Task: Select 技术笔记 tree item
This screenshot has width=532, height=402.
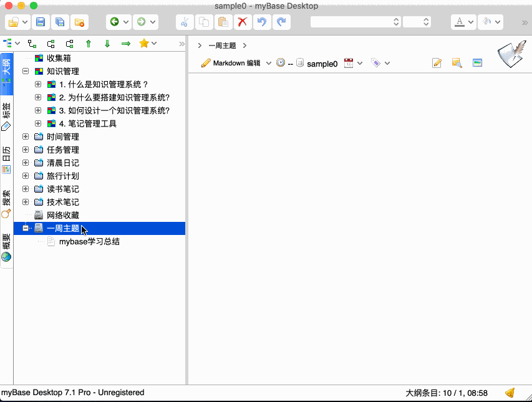Action: point(63,202)
